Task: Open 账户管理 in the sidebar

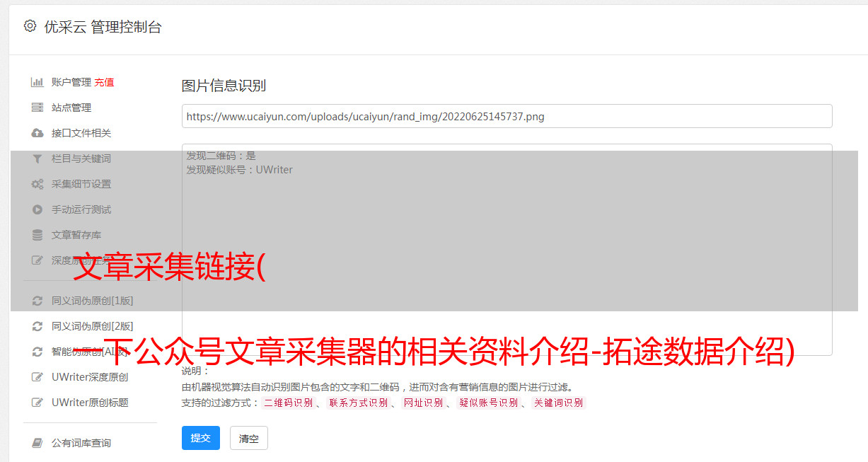Action: 71,82
